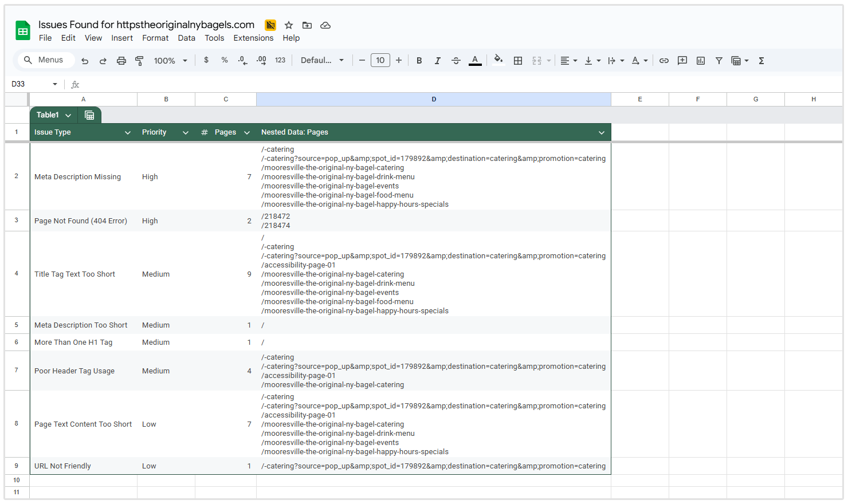This screenshot has height=504, width=848.
Task: Create a filter
Action: (x=719, y=60)
